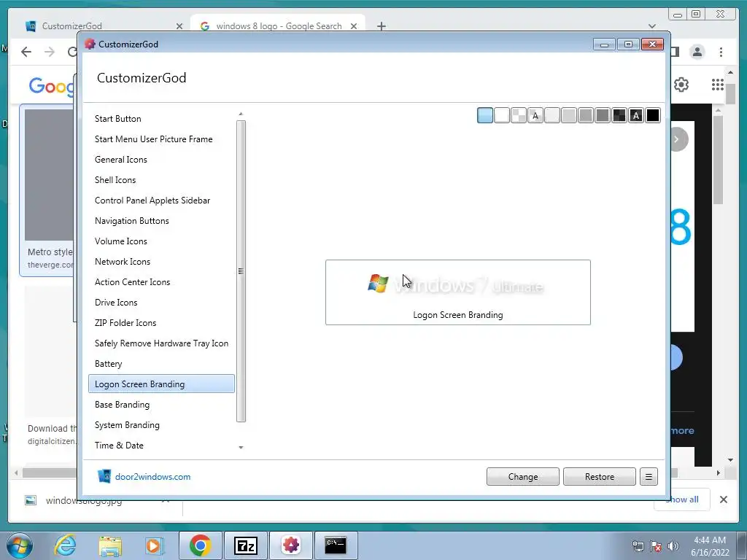
Task: Pick the dark checkerboard preview background
Action: 619,115
